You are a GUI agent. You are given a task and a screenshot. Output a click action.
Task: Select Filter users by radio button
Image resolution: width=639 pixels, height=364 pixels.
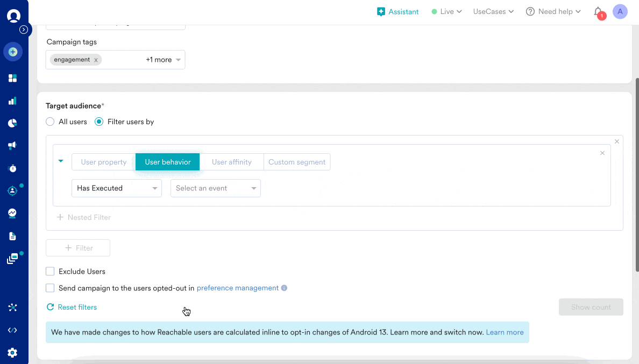(99, 122)
